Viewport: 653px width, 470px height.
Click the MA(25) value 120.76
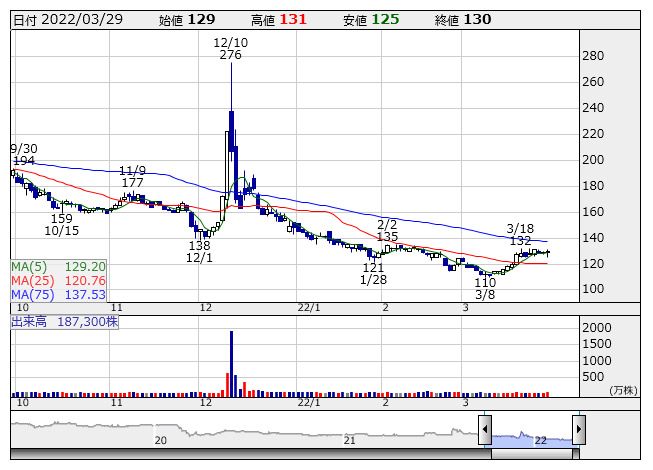tap(85, 281)
